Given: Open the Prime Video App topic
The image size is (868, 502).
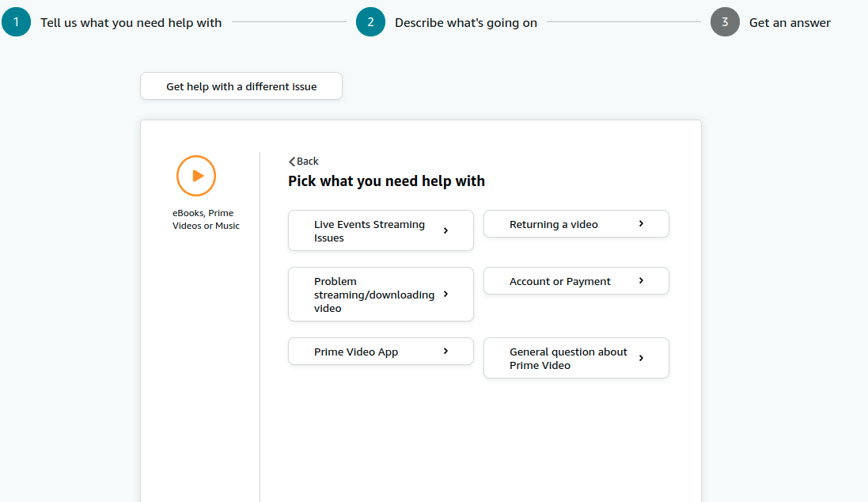Looking at the screenshot, I should tap(356, 352).
